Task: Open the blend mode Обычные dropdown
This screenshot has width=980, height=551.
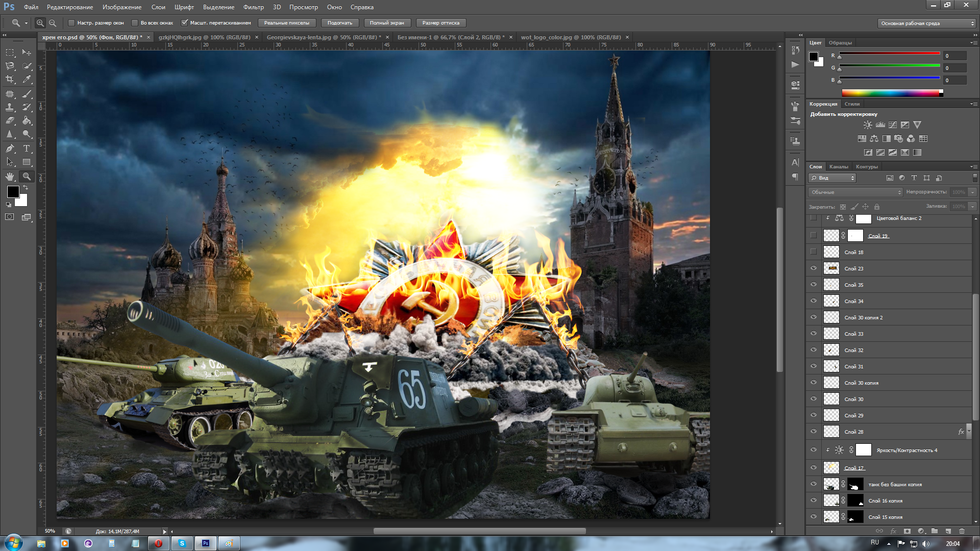Action: coord(856,192)
